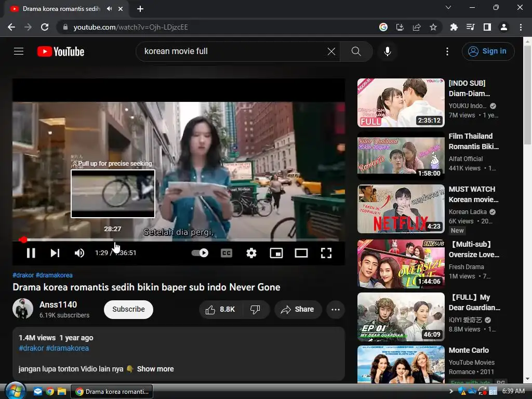This screenshot has width=532, height=399.
Task: Open tab search chevron
Action: point(448,7)
